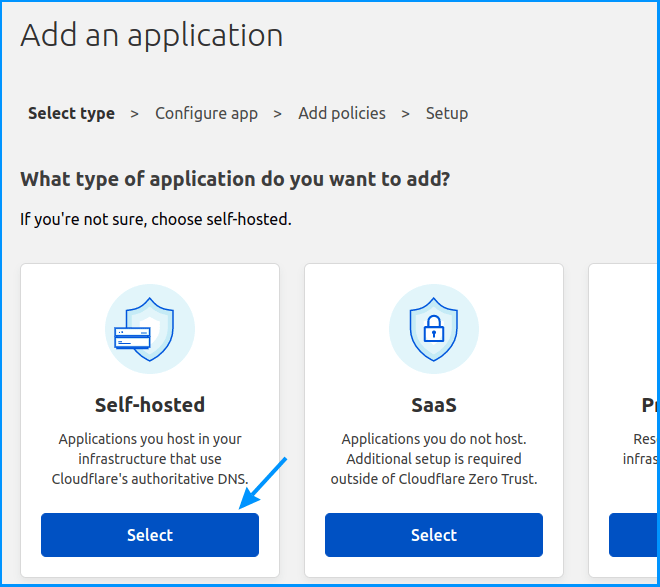Screen dimensions: 660x587
Task: Click the 'Add an application' page heading
Action: pos(152,35)
